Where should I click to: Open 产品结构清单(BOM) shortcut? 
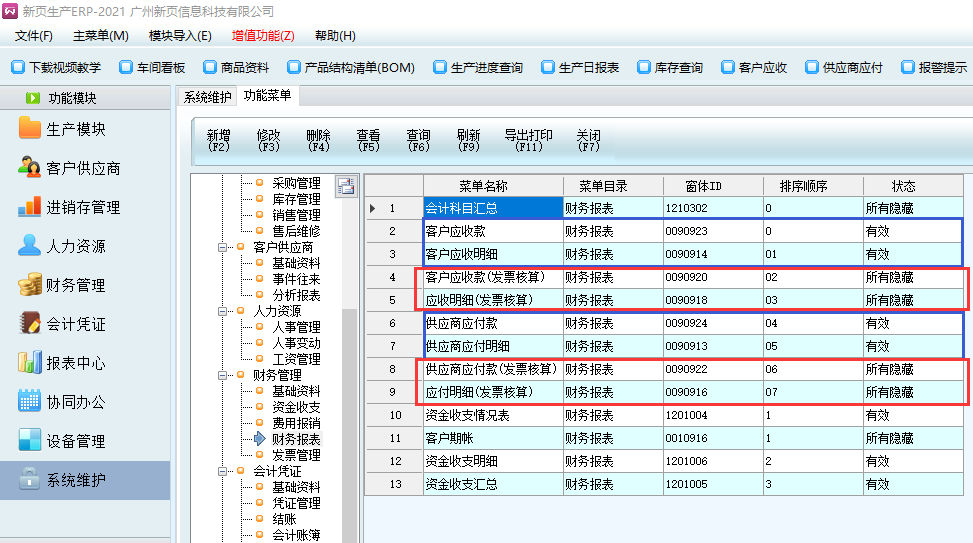click(351, 67)
